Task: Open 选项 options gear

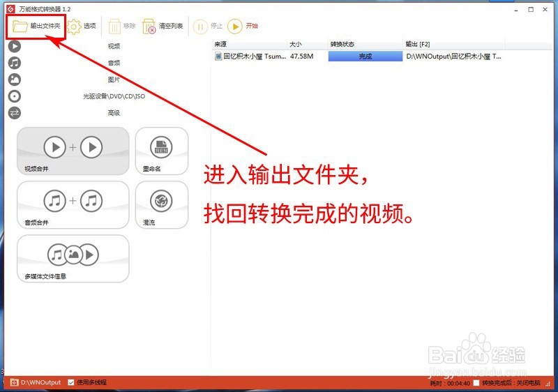Action: (x=82, y=27)
